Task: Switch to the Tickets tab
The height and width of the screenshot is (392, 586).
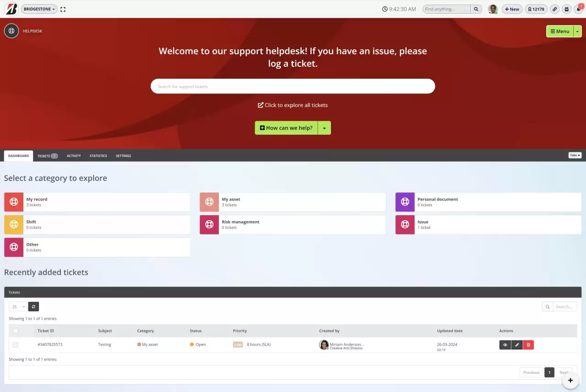Action: (x=47, y=156)
